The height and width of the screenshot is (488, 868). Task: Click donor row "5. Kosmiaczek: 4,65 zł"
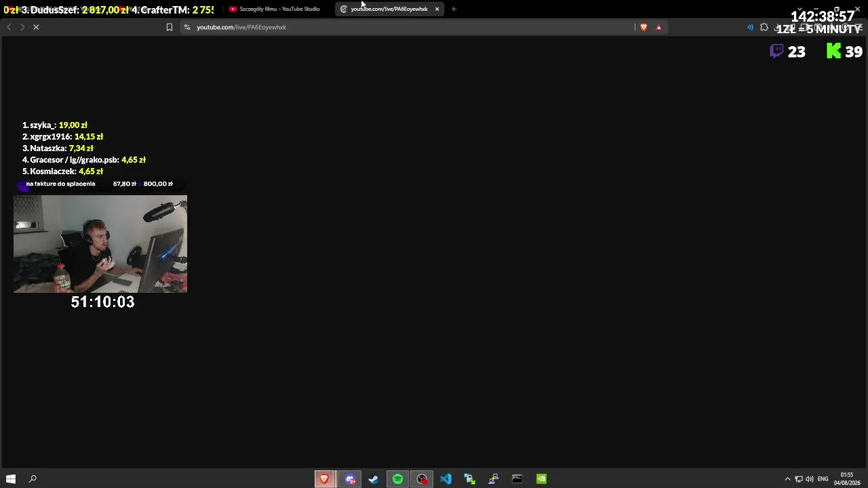click(62, 171)
